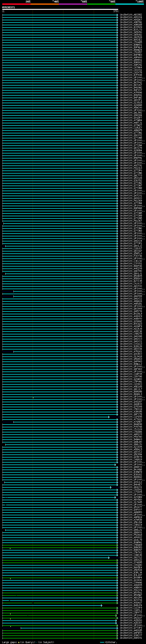Image resolution: width=146 pixels, height=644 pixels.
Task: Select the UniRef100_C6SXS1 label
Action: tap(131, 70)
